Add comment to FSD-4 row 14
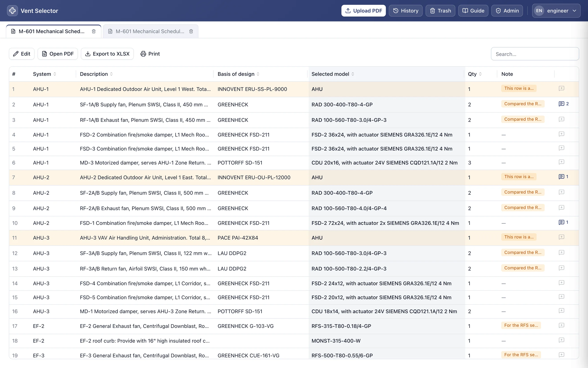588x368 pixels. [561, 283]
